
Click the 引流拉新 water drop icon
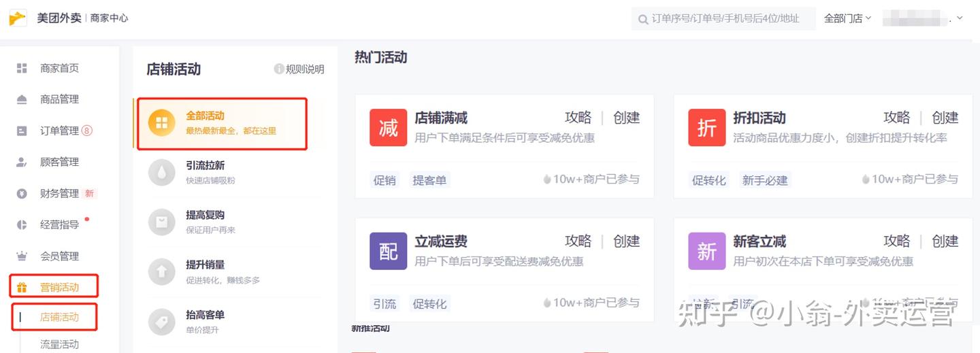(x=162, y=172)
